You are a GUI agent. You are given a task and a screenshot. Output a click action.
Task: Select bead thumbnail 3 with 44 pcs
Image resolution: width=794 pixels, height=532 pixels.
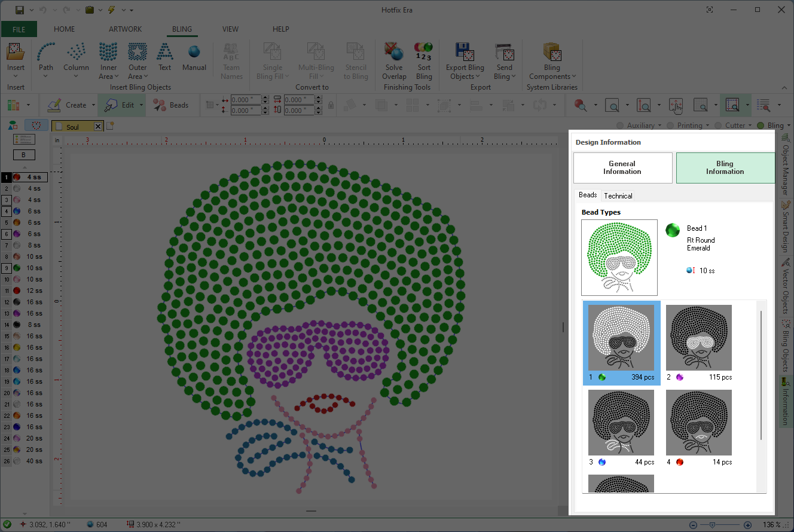coord(621,428)
